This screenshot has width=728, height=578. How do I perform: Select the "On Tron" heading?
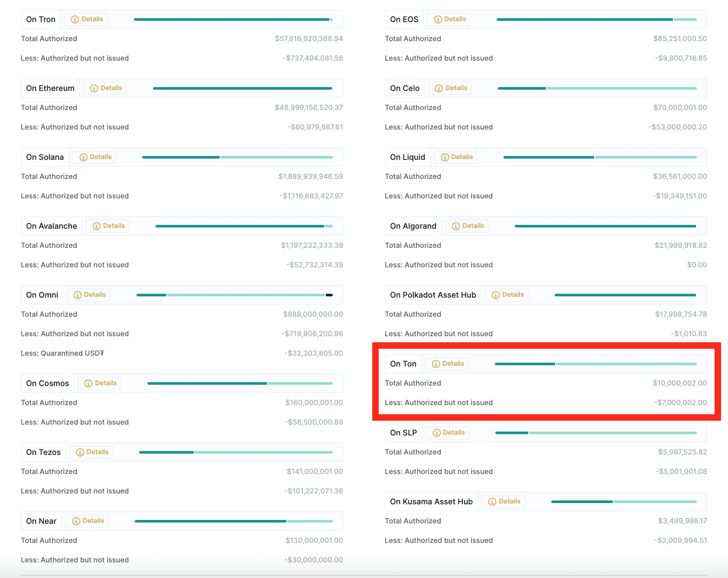point(41,19)
